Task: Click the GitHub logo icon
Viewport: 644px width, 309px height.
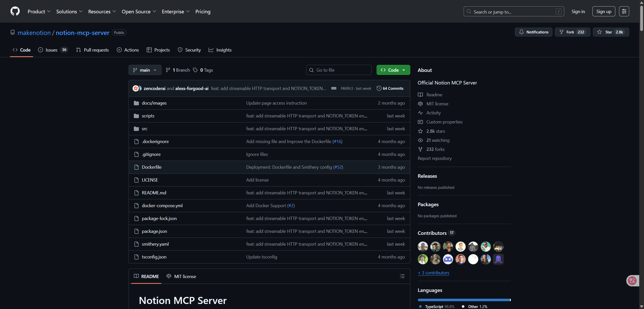Action: click(15, 11)
